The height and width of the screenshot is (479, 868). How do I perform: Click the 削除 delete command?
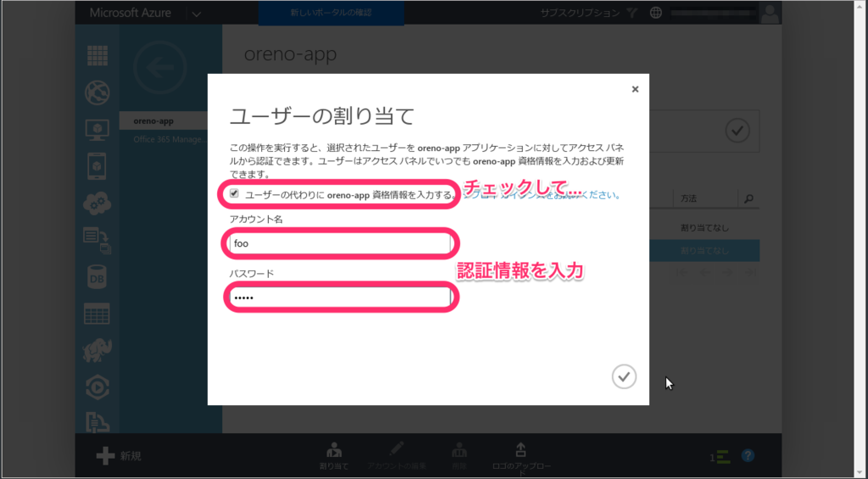[x=459, y=456]
